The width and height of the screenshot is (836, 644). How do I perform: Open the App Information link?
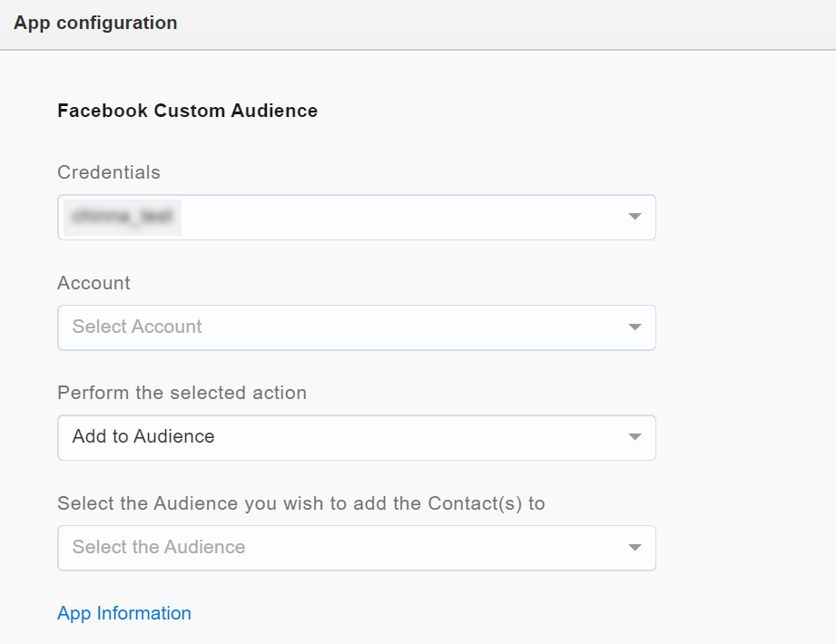coord(124,613)
